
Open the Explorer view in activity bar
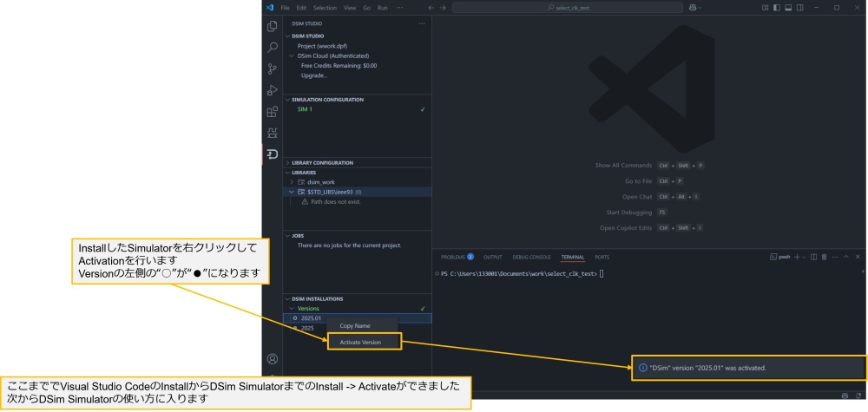(272, 26)
